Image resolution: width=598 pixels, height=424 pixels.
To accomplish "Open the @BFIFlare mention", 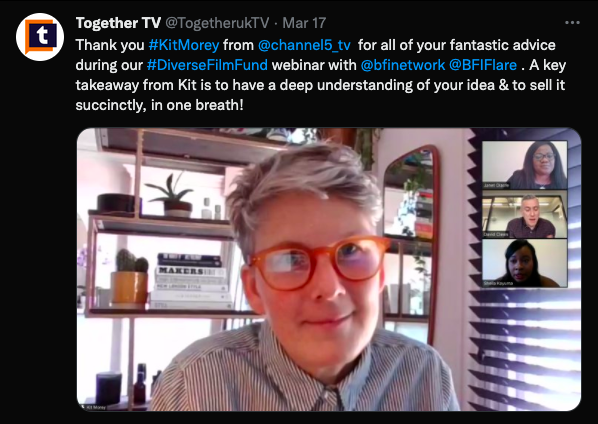I will 483,65.
